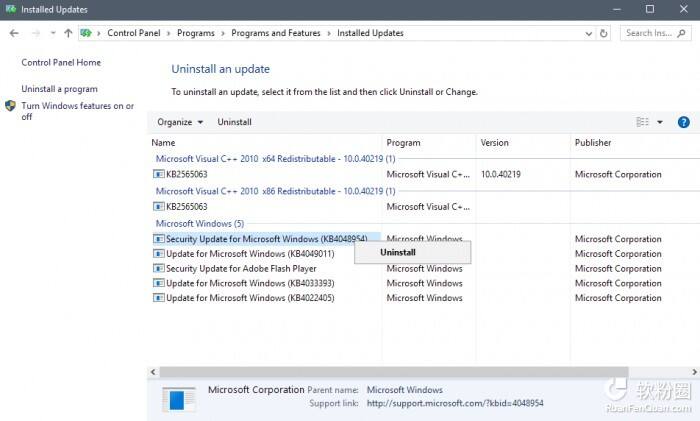The height and width of the screenshot is (421, 700).
Task: Click the details pane update thumbnail
Action: coord(179,399)
